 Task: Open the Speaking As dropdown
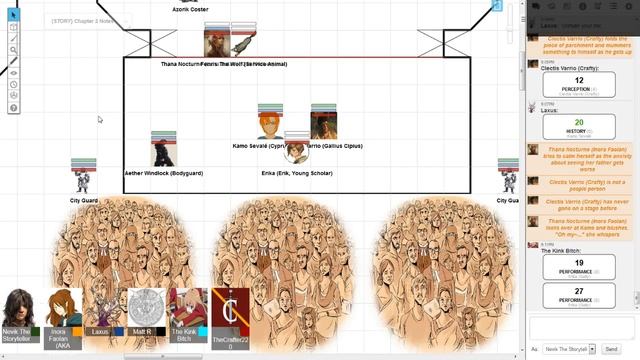[569, 349]
